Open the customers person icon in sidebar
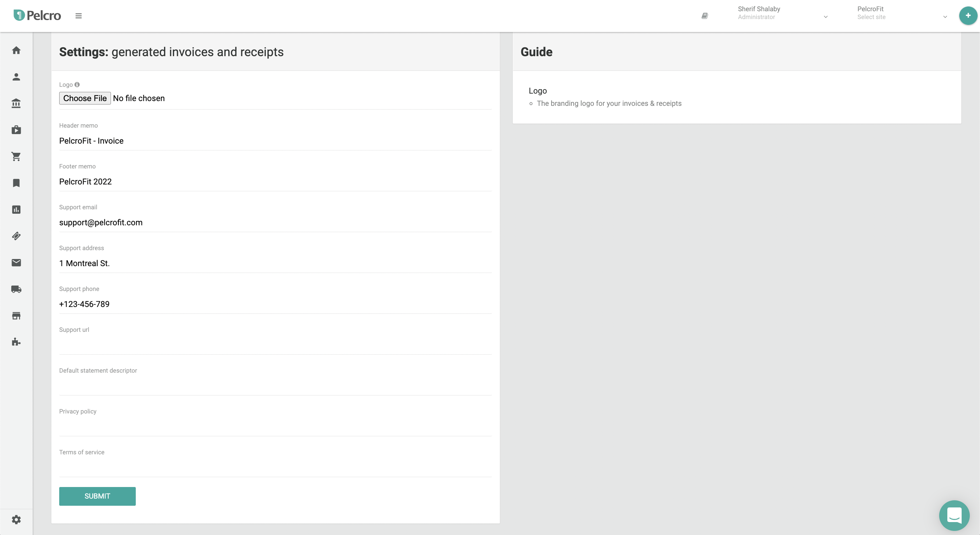This screenshot has height=535, width=980. 16,77
